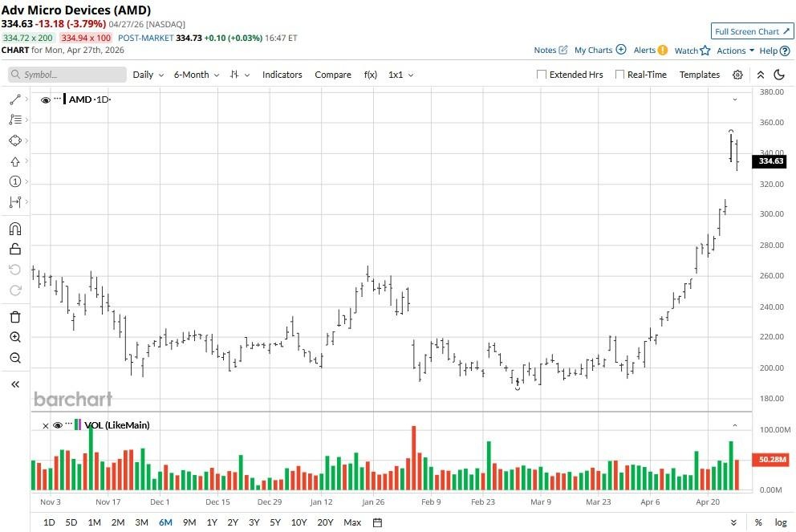Open the Daily frequency dropdown
The image size is (796, 532).
(148, 75)
